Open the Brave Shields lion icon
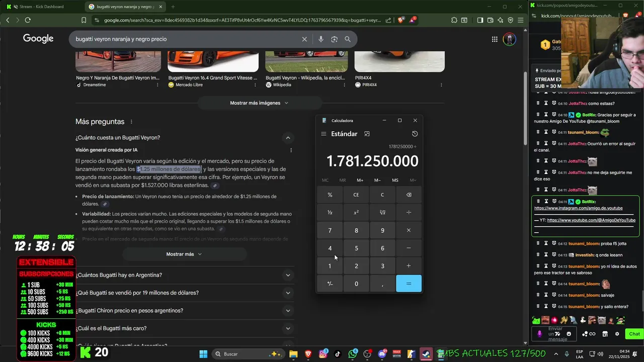 [401, 20]
